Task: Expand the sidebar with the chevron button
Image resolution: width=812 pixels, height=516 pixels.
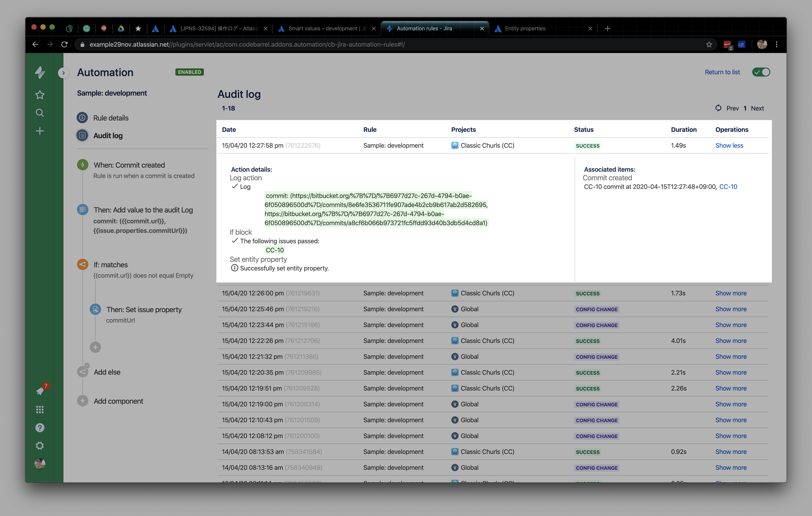Action: pos(63,73)
